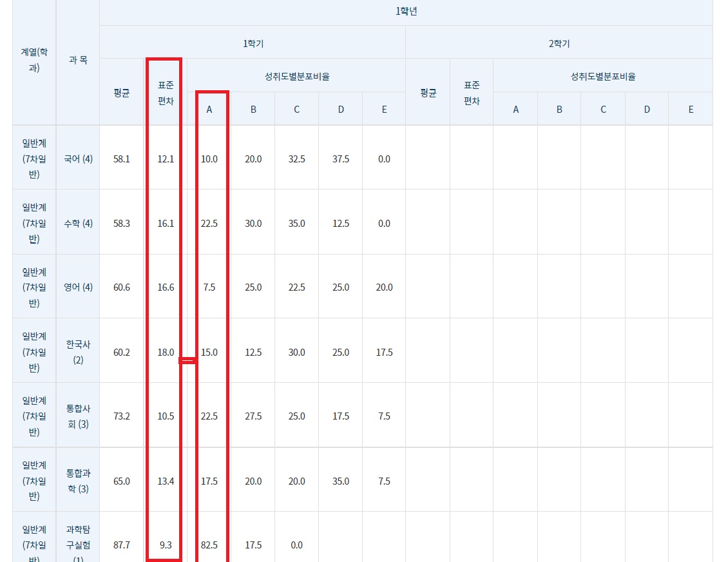728x562 pixels.
Task: Click the 58.1 average score for 국어
Action: 121,159
